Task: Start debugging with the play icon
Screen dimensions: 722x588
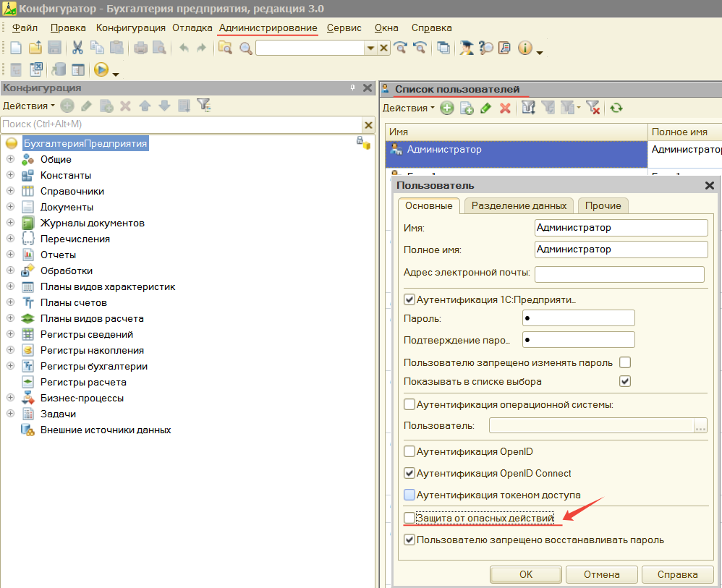Action: point(101,69)
